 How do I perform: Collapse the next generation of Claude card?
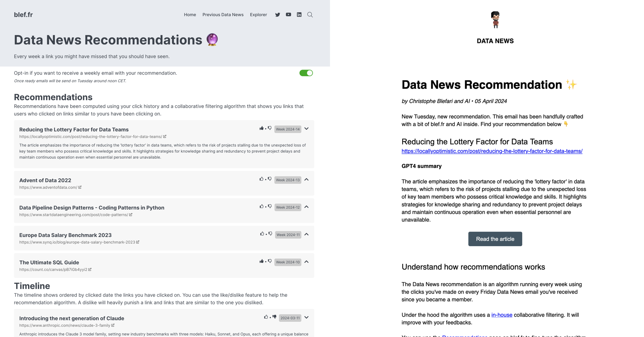[x=307, y=317]
